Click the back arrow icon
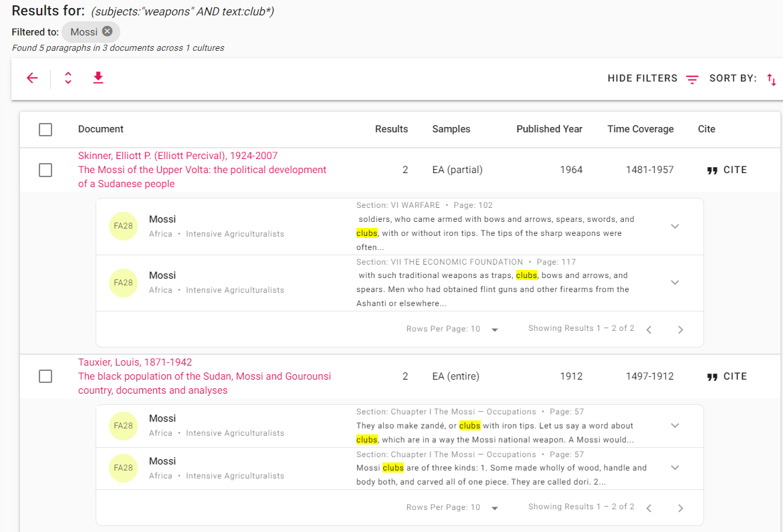Viewport: 783px width, 532px height. (32, 78)
